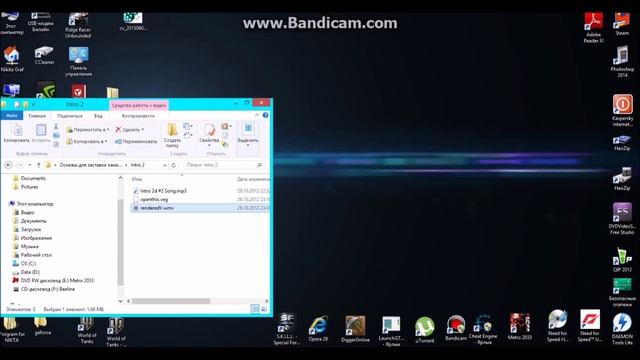Select Documents folder in navigation pane
The height and width of the screenshot is (360, 640).
pos(29,178)
